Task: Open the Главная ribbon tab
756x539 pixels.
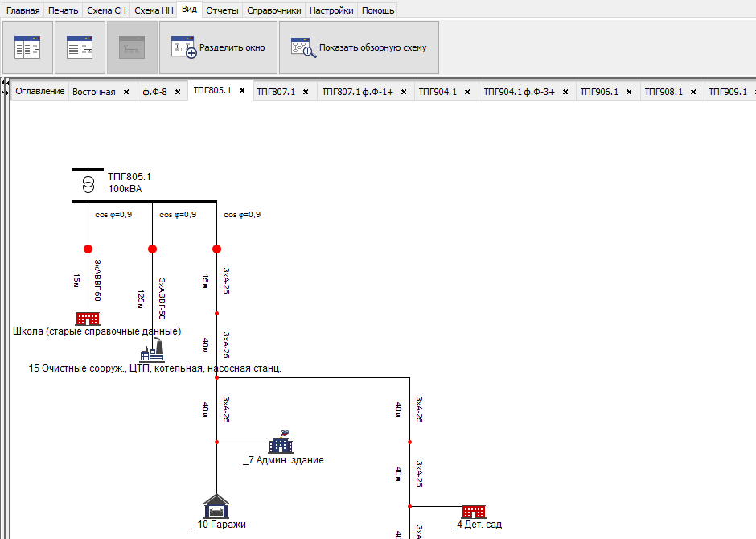Action: point(23,10)
